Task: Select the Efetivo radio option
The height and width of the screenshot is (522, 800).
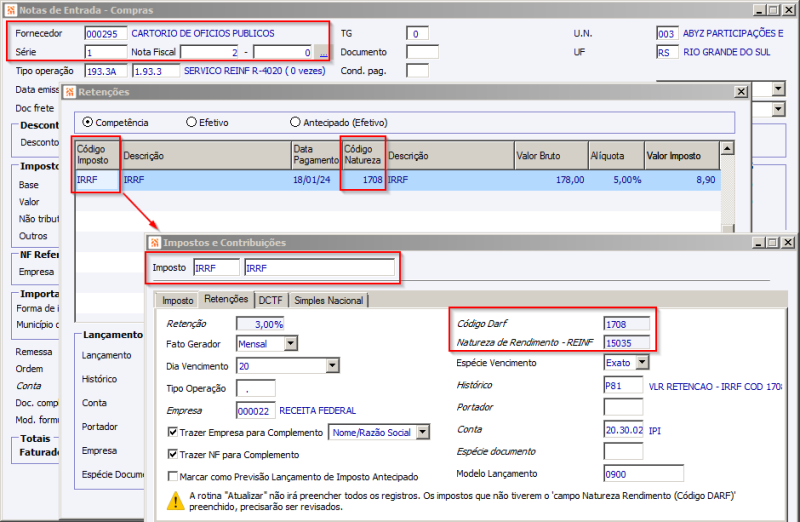Action: click(191, 122)
